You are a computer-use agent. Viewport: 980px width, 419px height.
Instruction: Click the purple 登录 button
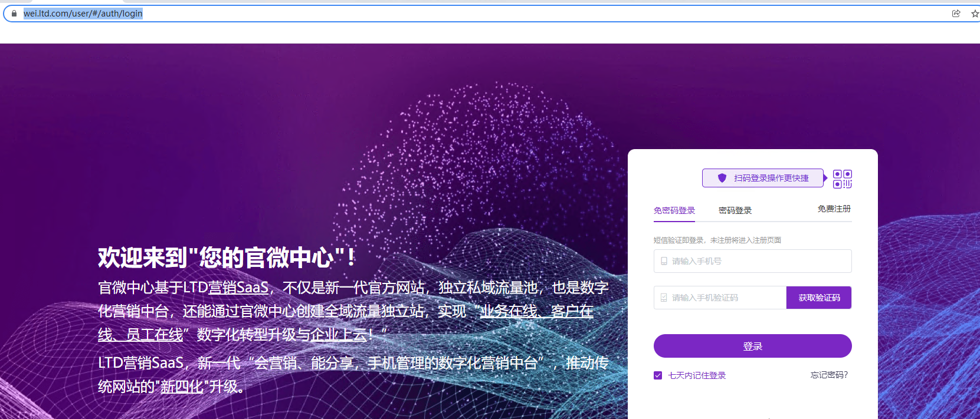[753, 346]
